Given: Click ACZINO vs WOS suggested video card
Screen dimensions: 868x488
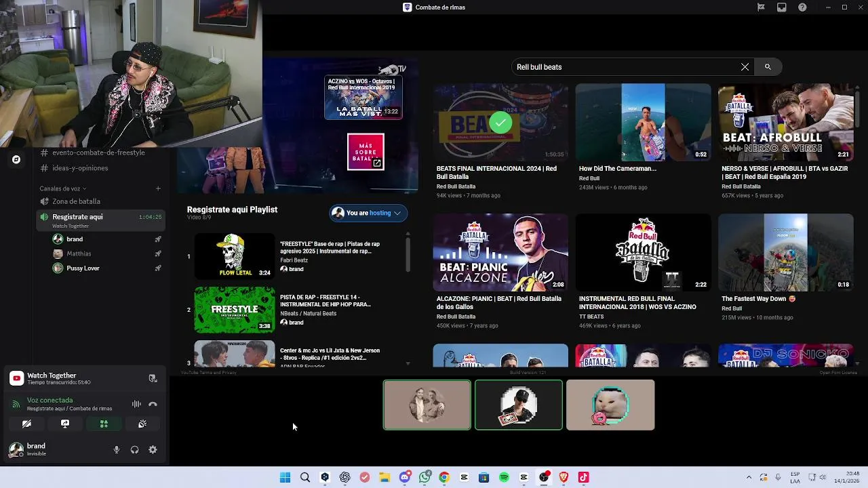Looking at the screenshot, I should coord(363,98).
